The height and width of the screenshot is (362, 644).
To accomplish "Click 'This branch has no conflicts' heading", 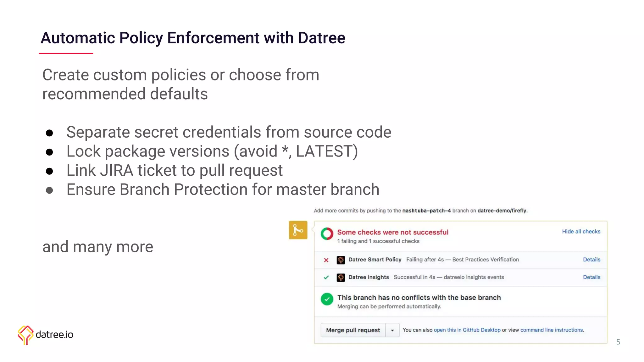I will [x=419, y=298].
